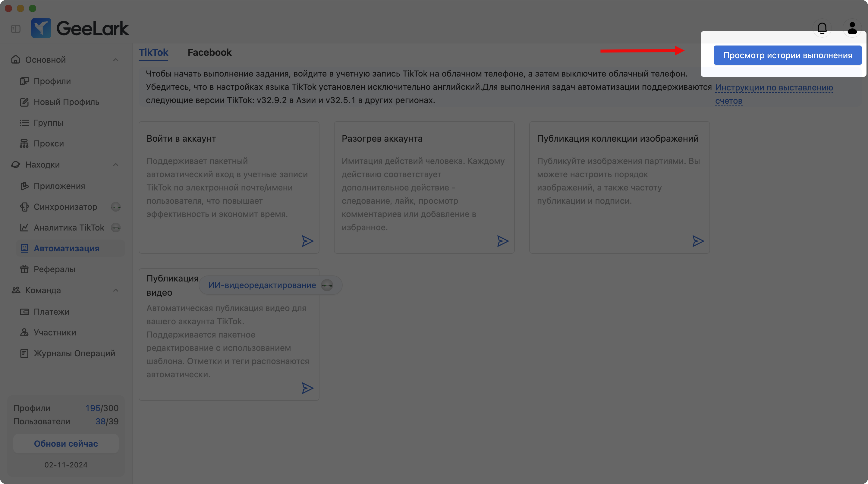
Task: Click badge icon beside Аналитика TikTok
Action: 115,228
